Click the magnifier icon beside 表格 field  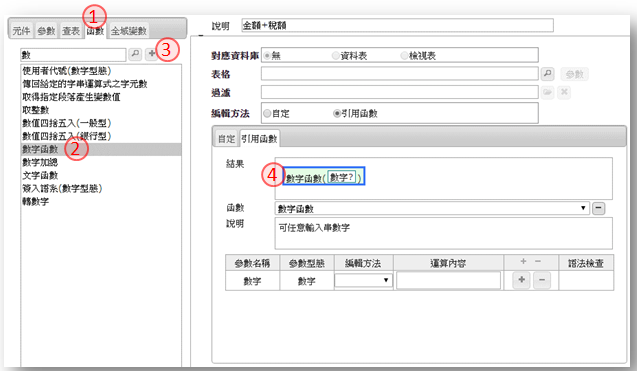548,74
